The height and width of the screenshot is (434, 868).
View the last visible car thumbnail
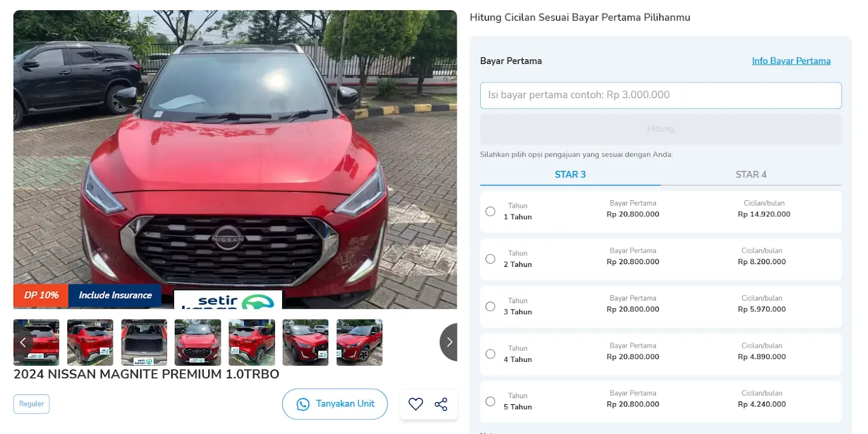[x=359, y=342]
